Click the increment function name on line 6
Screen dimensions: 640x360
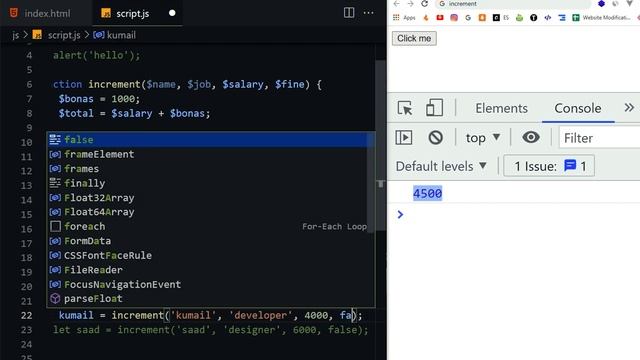click(x=114, y=84)
